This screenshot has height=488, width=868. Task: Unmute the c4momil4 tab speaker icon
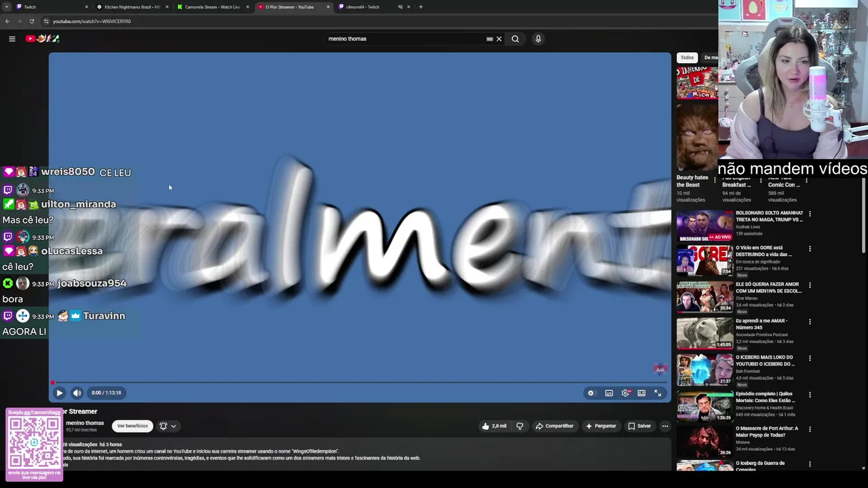pyautogui.click(x=400, y=7)
